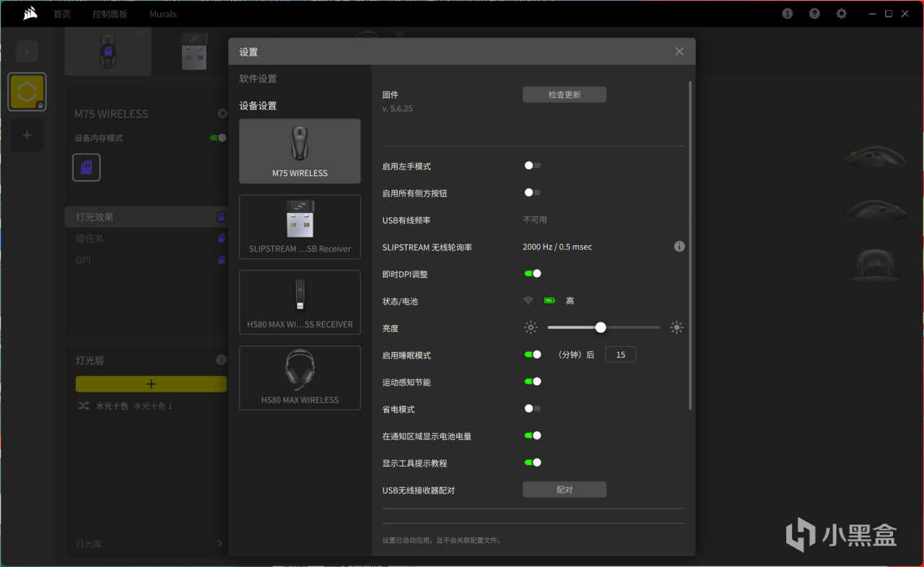This screenshot has width=924, height=567.
Task: Select the mouse device tab in the top device bar
Action: 108,51
